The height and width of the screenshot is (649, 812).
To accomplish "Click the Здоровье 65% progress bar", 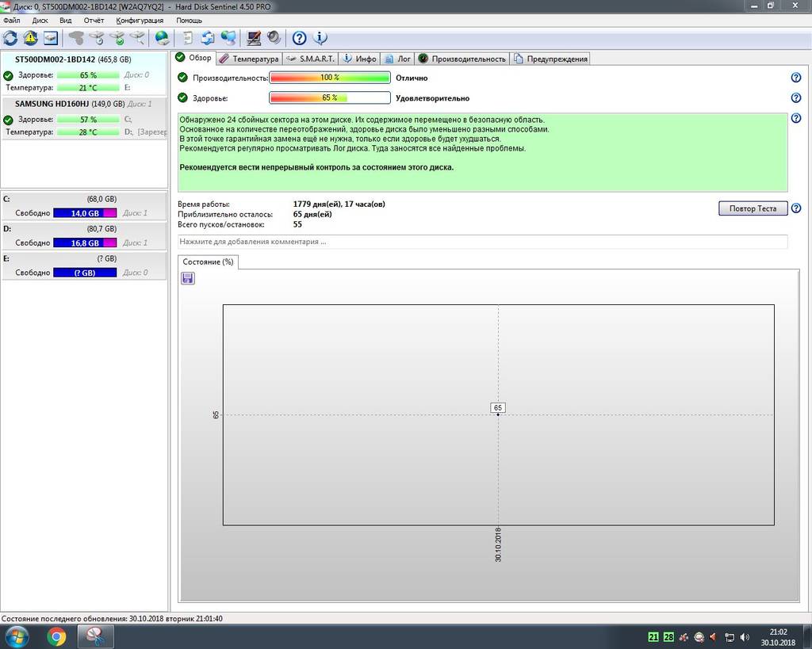I will click(x=329, y=98).
